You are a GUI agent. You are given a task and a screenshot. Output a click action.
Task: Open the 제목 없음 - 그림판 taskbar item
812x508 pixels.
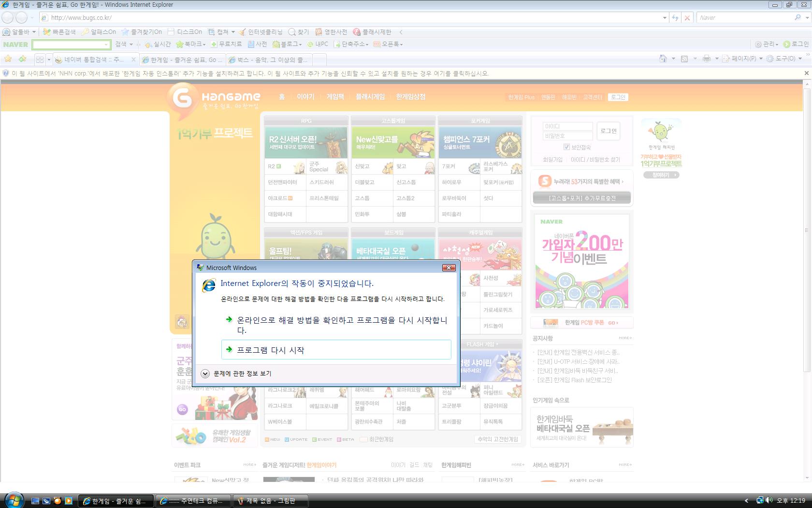270,501
